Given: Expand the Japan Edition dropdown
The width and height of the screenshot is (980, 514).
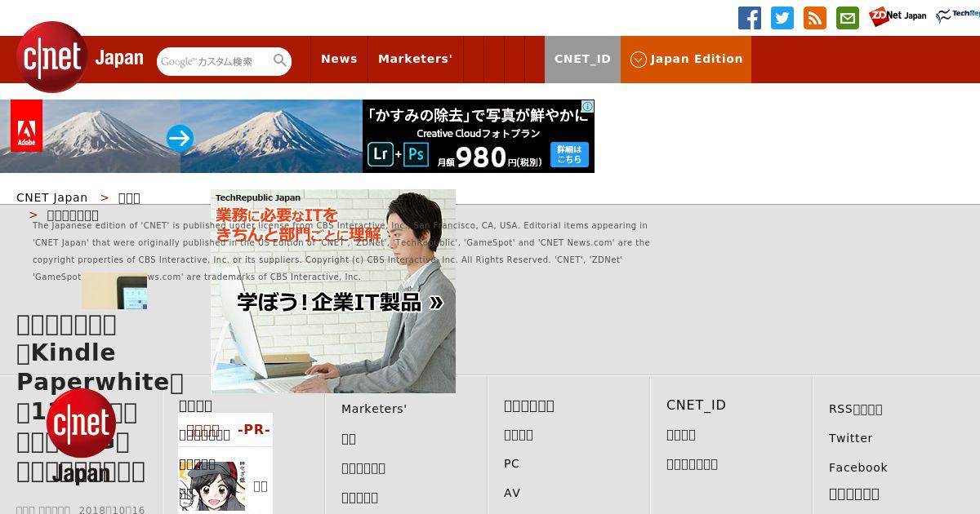Looking at the screenshot, I should [686, 59].
